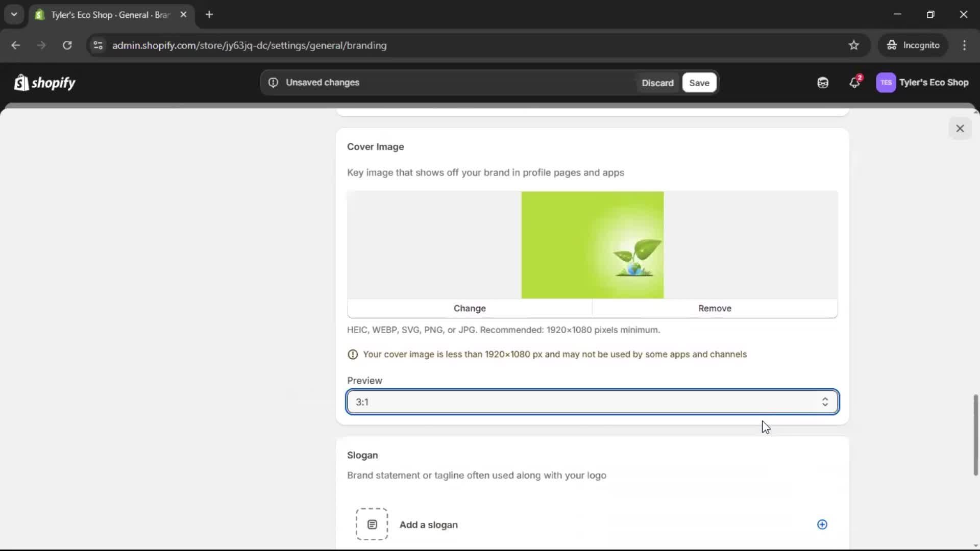980x551 pixels.
Task: Change the cover image
Action: tap(470, 308)
